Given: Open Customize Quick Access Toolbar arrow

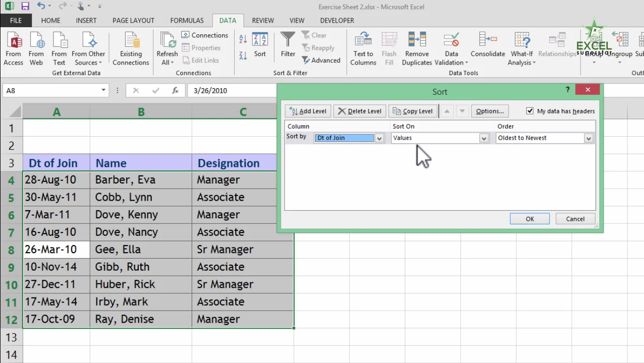Looking at the screenshot, I should (x=99, y=7).
